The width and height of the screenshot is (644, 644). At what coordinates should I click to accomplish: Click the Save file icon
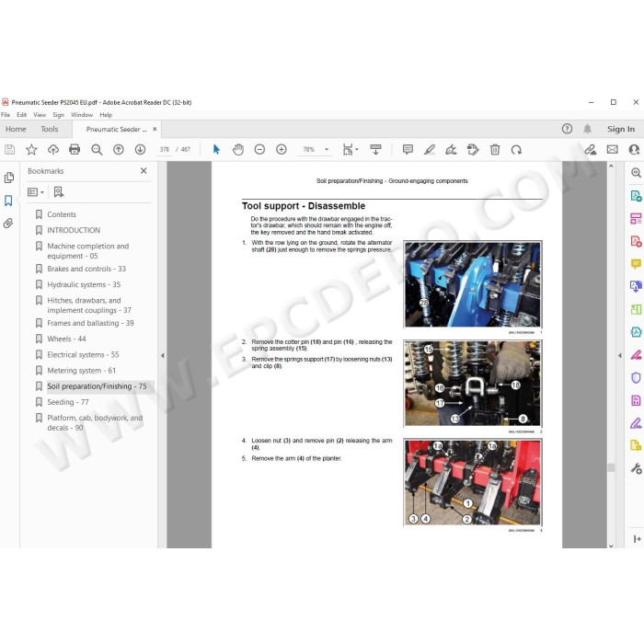pyautogui.click(x=10, y=149)
